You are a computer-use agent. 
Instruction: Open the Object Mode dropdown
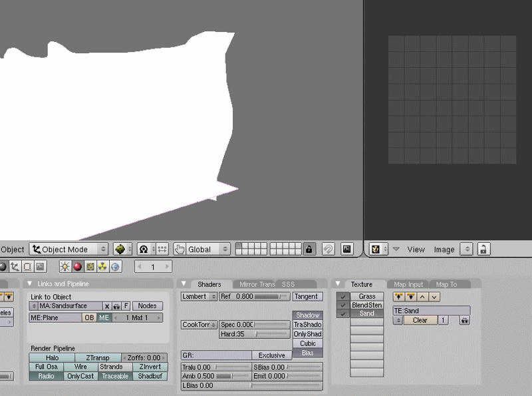[68, 250]
